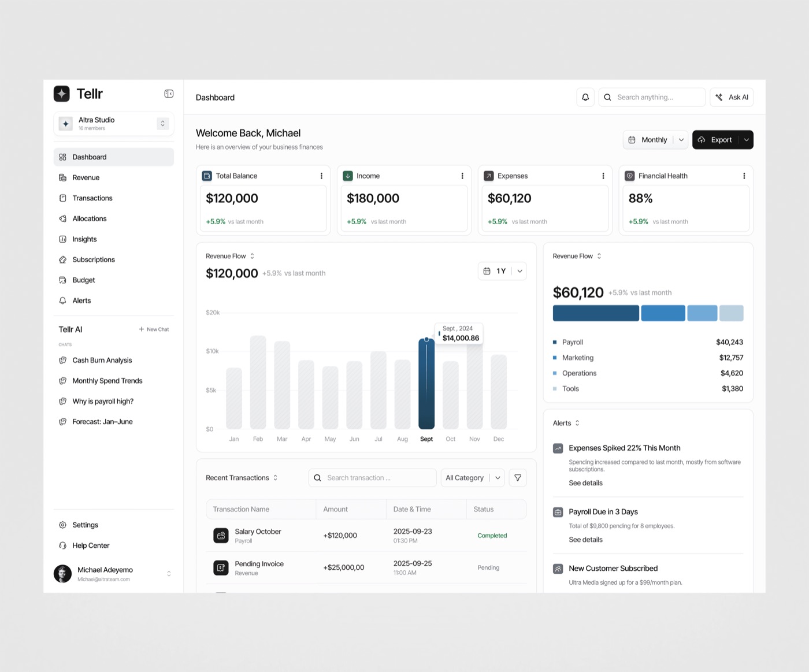This screenshot has width=809, height=672.
Task: Select the darkest Payroll bar segment
Action: coord(596,313)
